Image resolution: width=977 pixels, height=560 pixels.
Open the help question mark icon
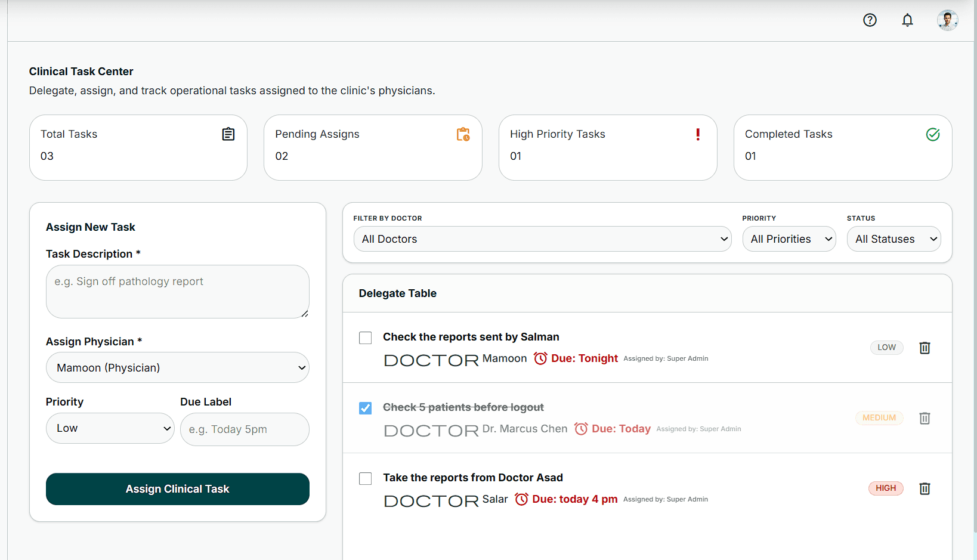(870, 20)
